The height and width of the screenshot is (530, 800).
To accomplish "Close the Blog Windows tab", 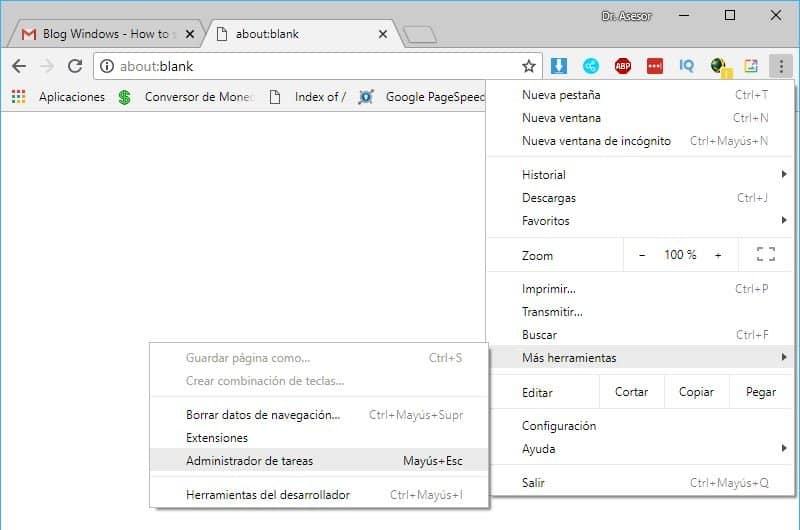I will (x=190, y=34).
